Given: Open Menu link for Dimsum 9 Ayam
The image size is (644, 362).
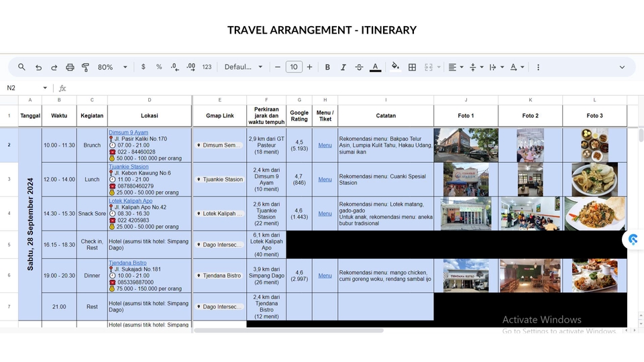Looking at the screenshot, I should click(x=325, y=145).
